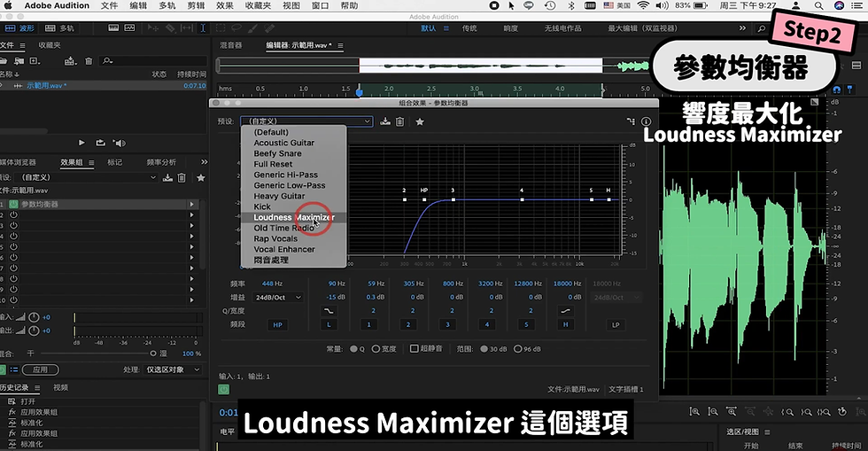This screenshot has width=868, height=451.
Task: Show spectral pitch display icon
Action: pyautogui.click(x=129, y=27)
